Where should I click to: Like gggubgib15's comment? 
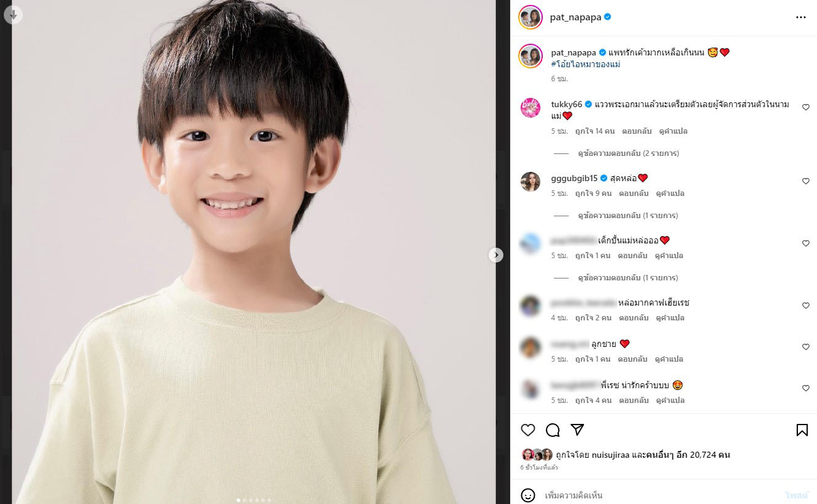tap(806, 181)
